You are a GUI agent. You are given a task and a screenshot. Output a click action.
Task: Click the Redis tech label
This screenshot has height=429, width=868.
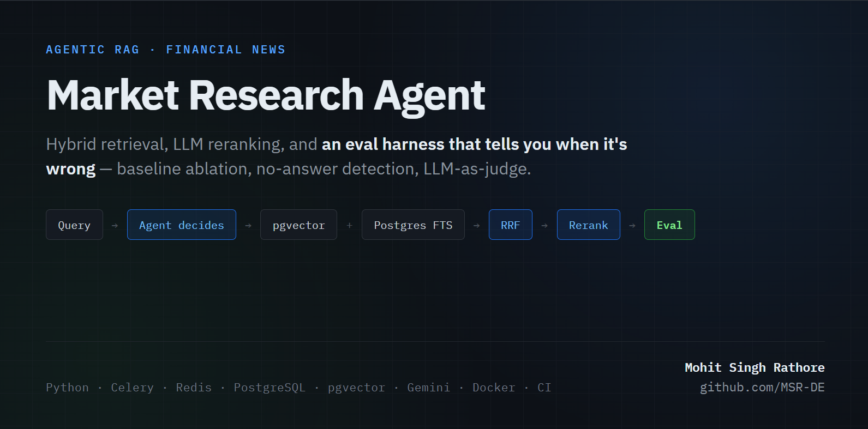[x=194, y=388]
